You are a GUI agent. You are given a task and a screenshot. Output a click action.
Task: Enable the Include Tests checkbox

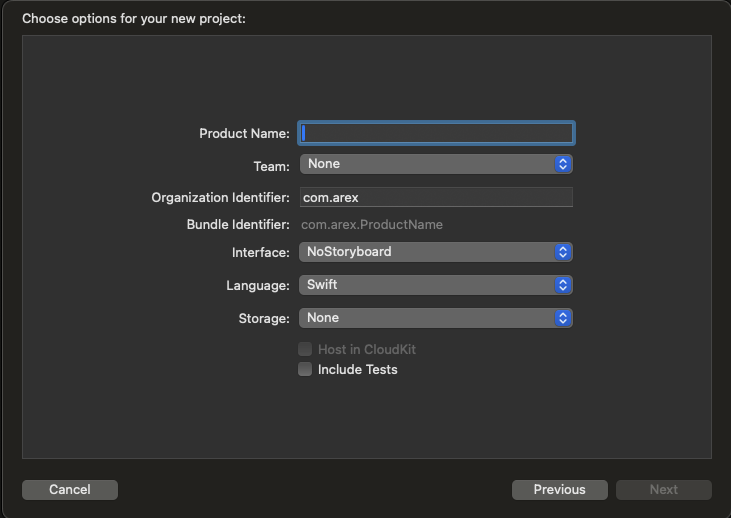pos(305,369)
